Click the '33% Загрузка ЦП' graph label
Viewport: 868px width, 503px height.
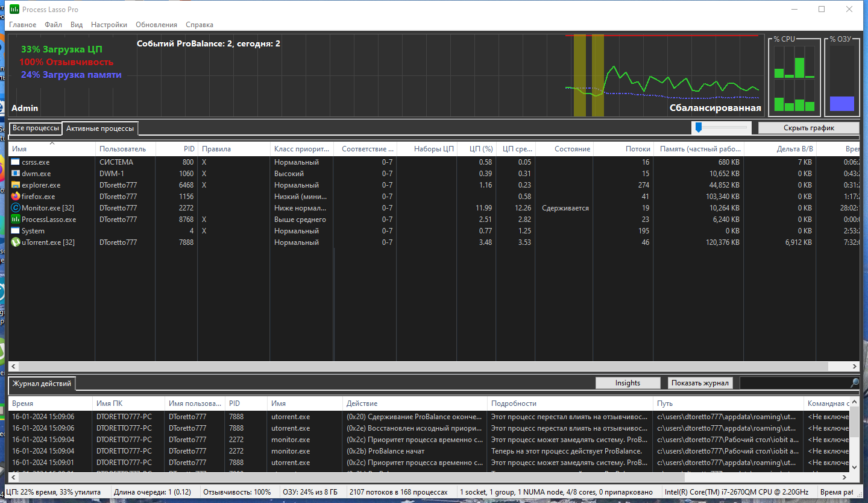61,49
